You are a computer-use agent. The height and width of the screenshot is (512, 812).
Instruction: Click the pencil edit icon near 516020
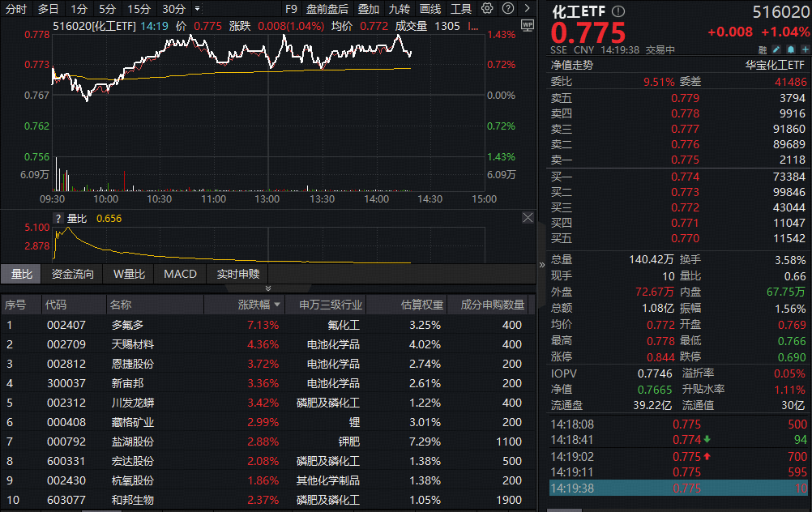[x=776, y=50]
